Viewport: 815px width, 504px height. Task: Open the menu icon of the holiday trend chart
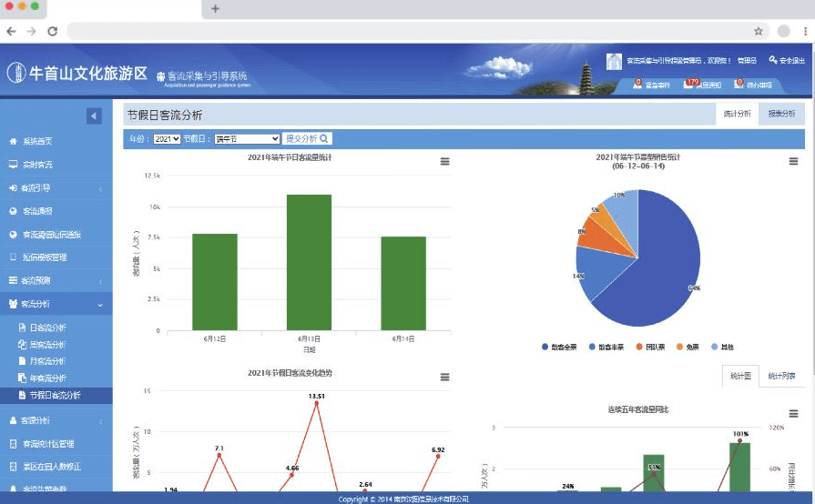point(444,377)
